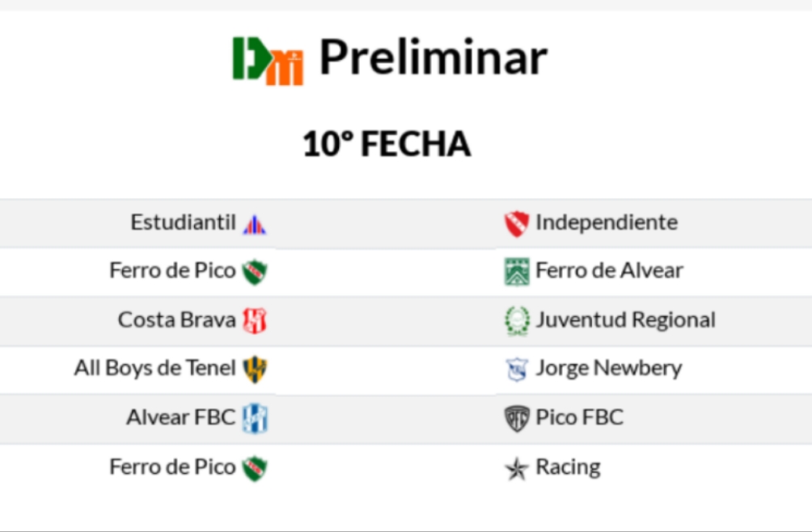Click the 10° FECHA round heading

tap(387, 144)
